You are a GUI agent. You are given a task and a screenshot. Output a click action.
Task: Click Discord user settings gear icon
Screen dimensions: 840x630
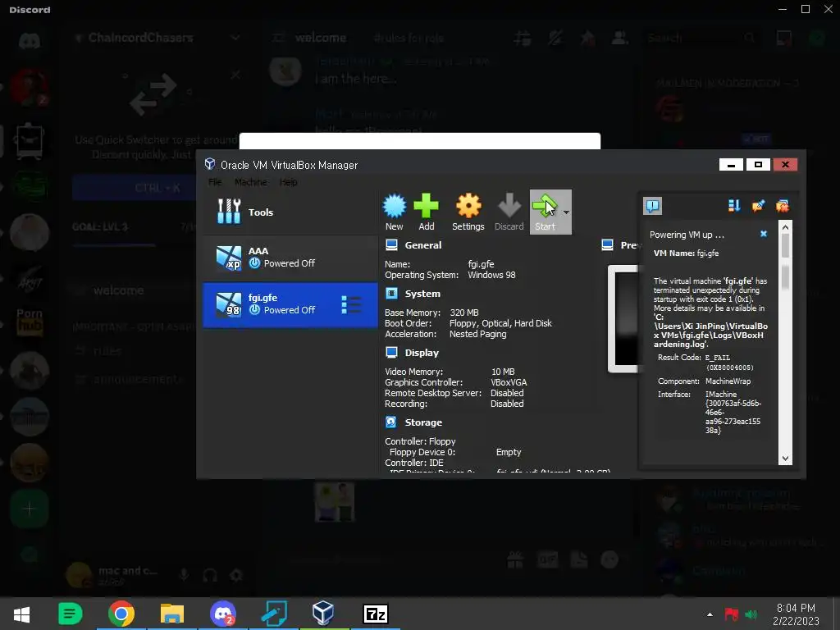(x=236, y=575)
